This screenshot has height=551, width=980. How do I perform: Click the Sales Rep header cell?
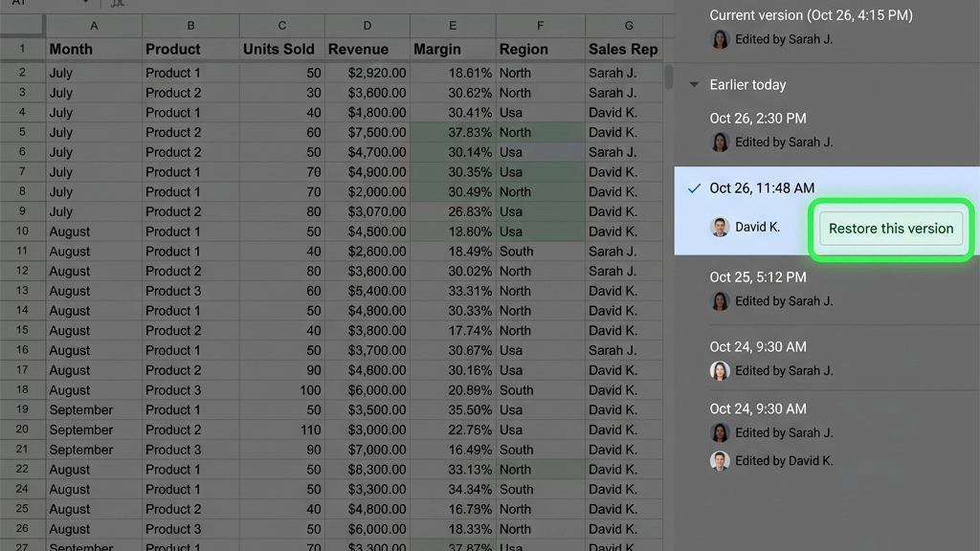(x=624, y=50)
